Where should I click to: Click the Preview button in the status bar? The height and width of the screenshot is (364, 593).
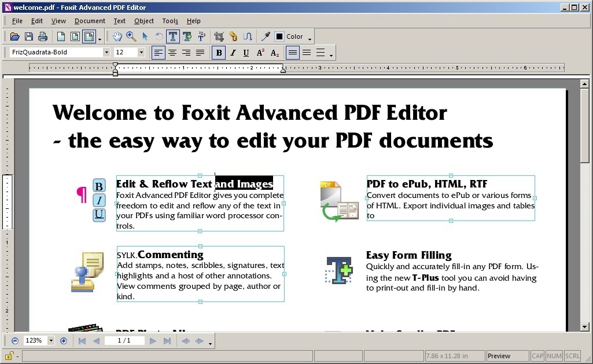[x=506, y=355]
